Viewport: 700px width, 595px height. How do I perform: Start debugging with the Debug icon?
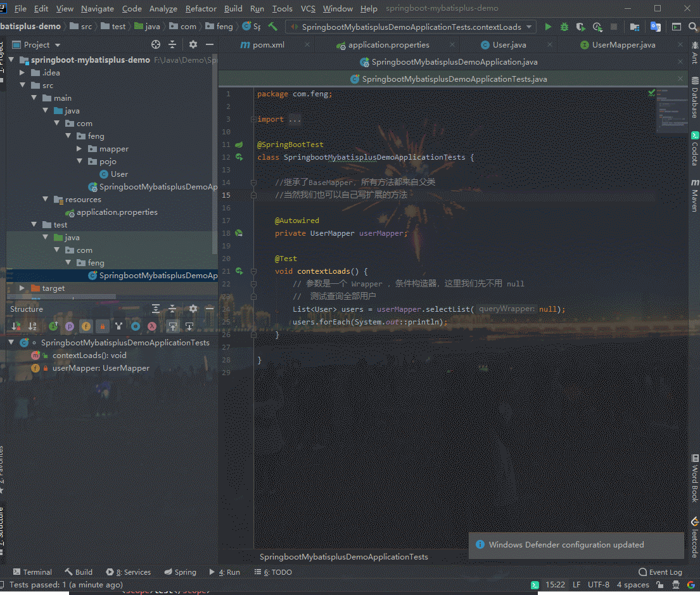pos(563,27)
